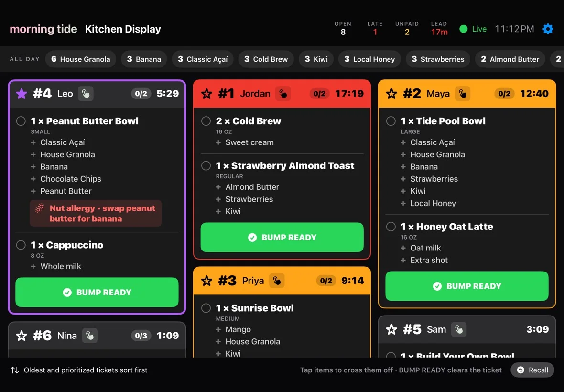Click the LATE 1 counter

(375, 28)
